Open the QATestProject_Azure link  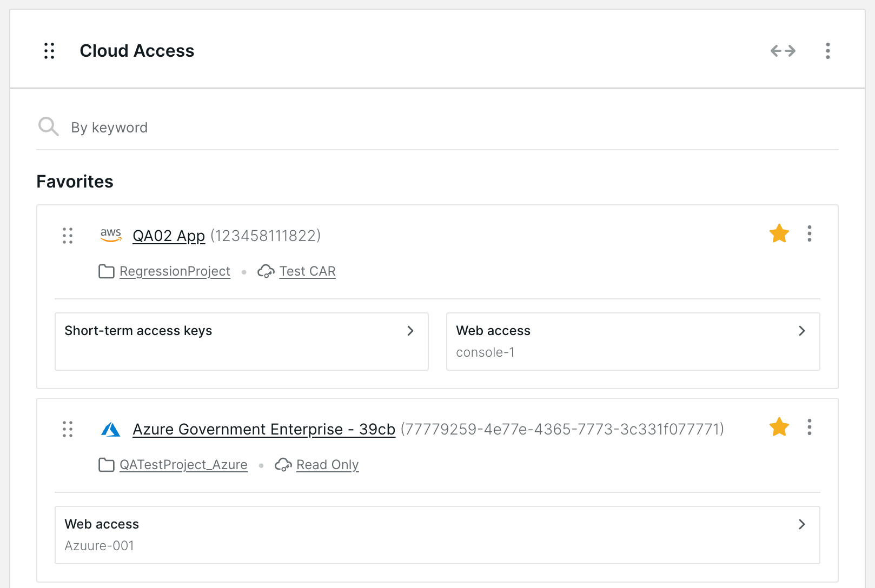[x=183, y=465]
